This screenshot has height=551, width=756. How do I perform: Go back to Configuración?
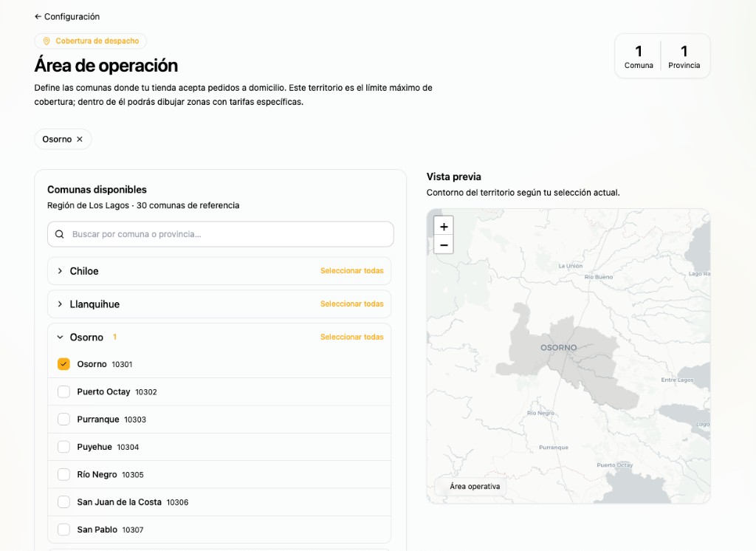pos(67,16)
